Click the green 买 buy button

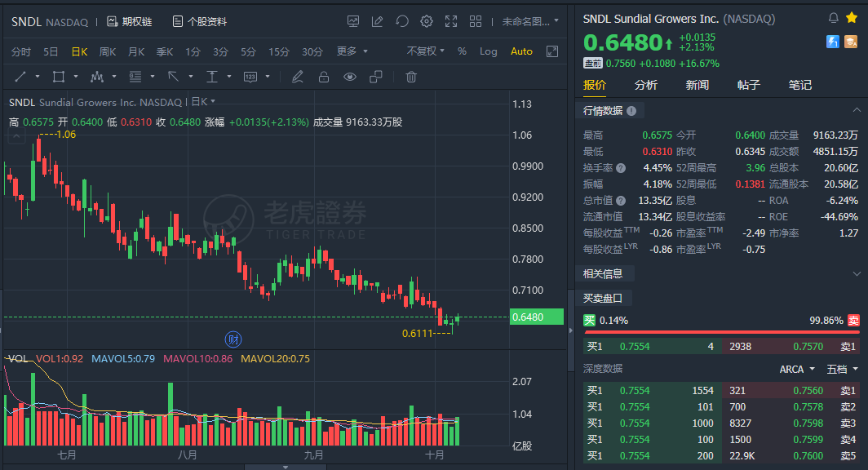click(x=589, y=321)
